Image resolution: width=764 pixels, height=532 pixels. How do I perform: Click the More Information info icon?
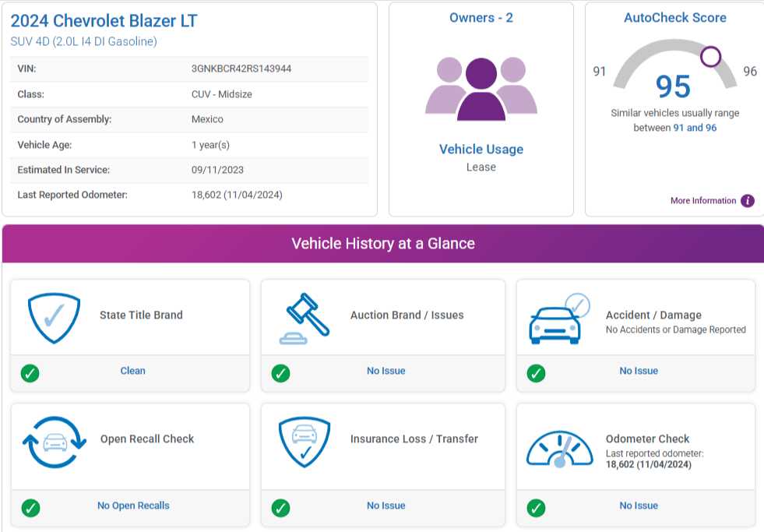748,201
